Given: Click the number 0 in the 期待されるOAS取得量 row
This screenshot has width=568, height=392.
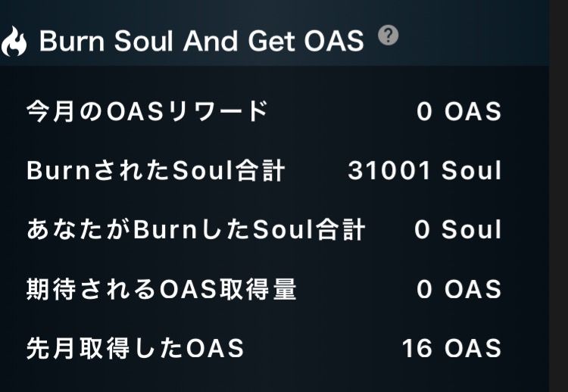Looking at the screenshot, I should (x=424, y=289).
